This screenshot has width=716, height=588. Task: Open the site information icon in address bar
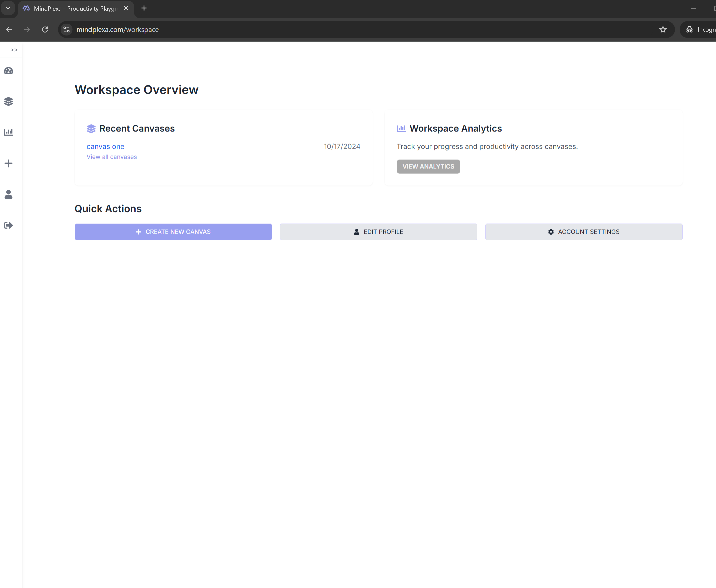(x=66, y=29)
